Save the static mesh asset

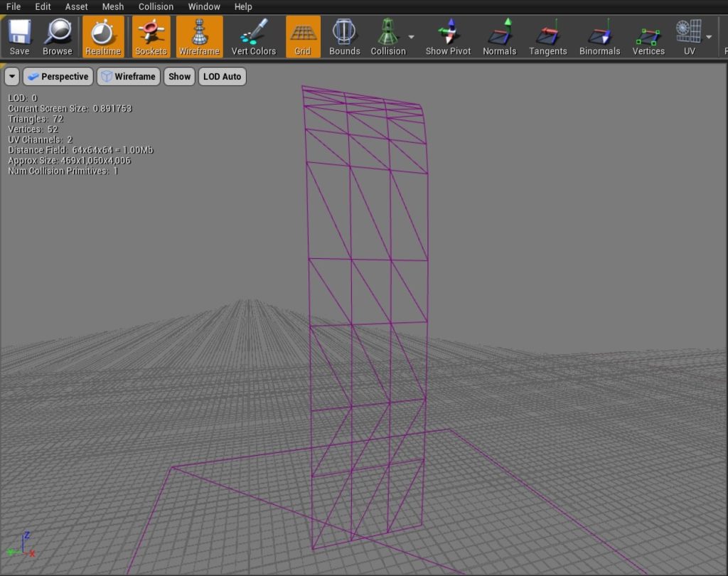point(19,37)
